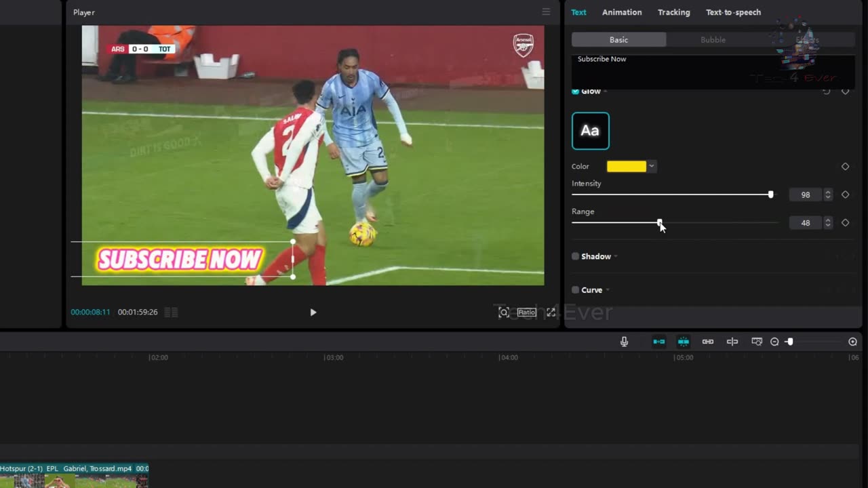Click the Range slider handle
The width and height of the screenshot is (868, 488).
tap(659, 222)
